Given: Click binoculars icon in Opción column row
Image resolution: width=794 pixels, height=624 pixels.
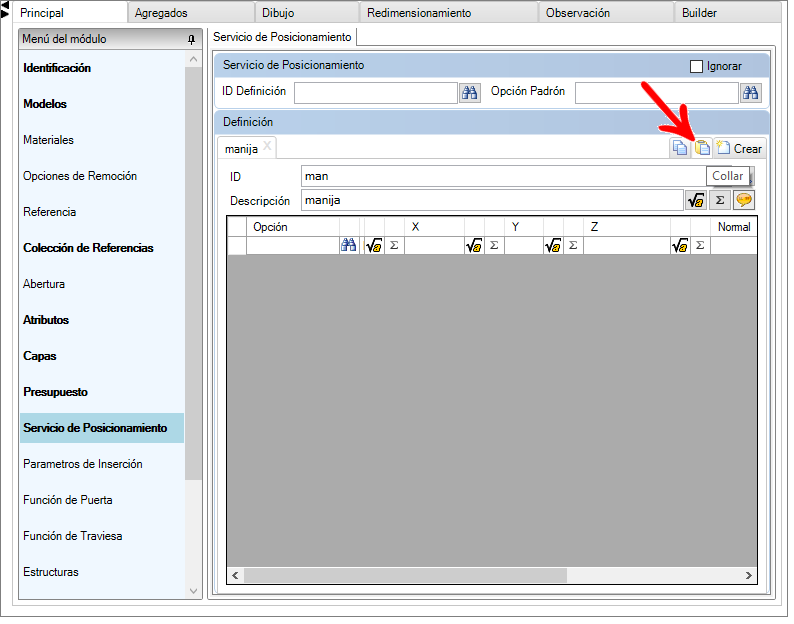Looking at the screenshot, I should pos(348,247).
